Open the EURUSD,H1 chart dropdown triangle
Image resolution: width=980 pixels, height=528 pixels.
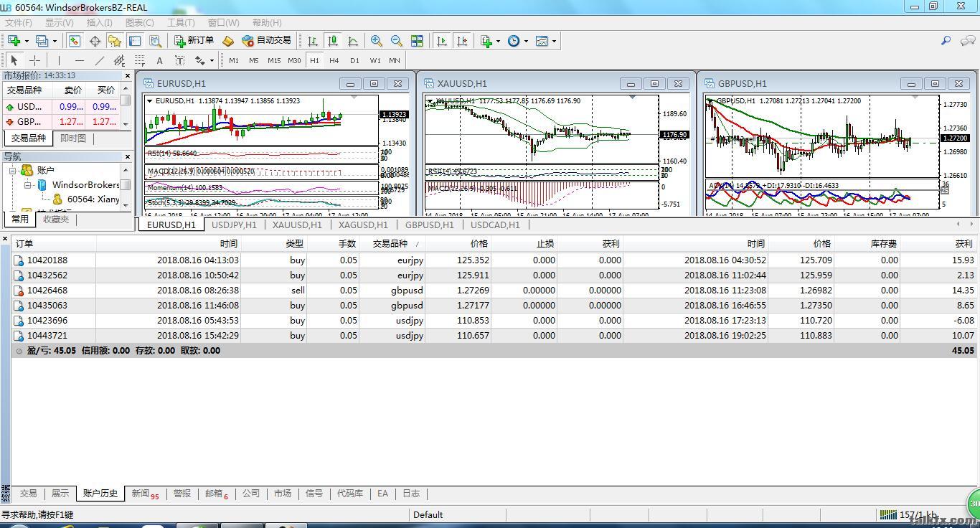150,101
